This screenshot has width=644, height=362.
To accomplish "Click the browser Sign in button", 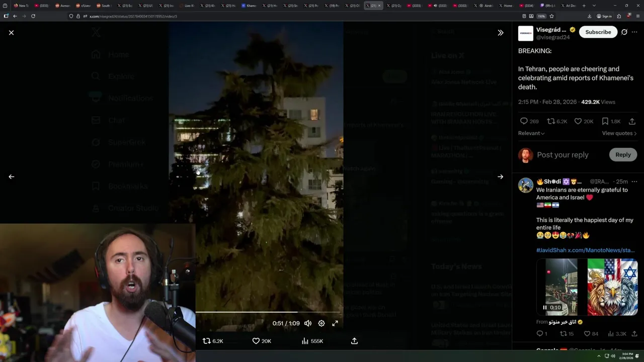I will (x=604, y=16).
